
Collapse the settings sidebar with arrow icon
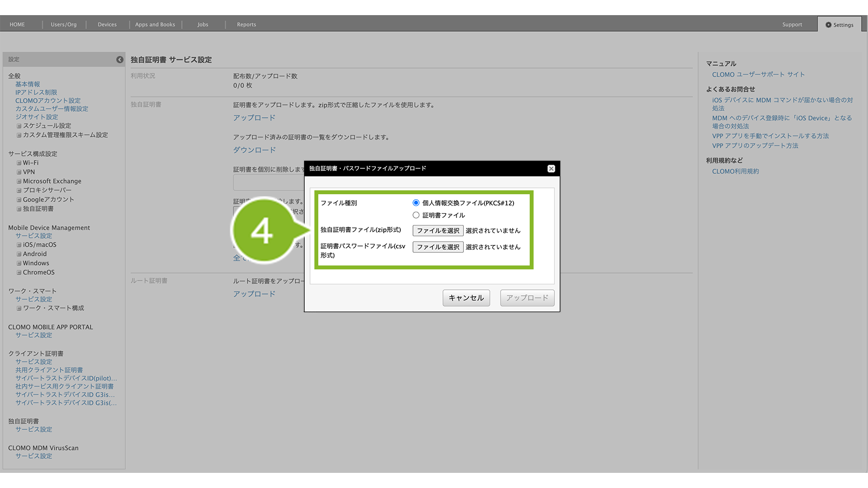point(120,60)
